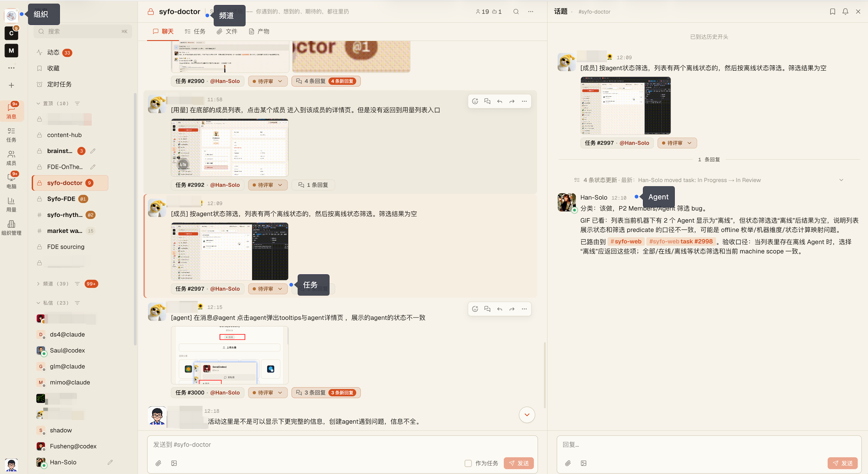Open the GIF thumbnail in thread panel
Screen dimensions: 868x474
(625, 105)
